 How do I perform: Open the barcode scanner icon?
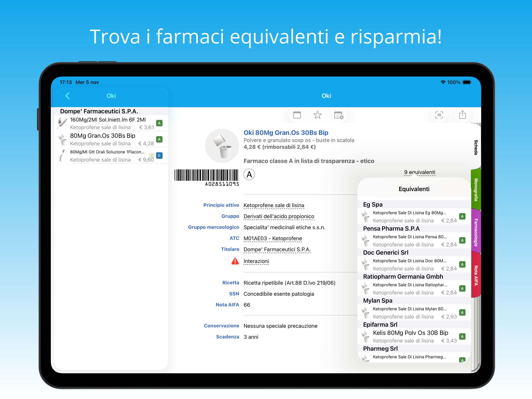pyautogui.click(x=439, y=115)
